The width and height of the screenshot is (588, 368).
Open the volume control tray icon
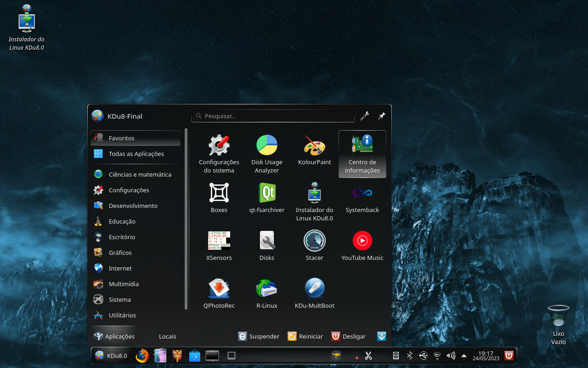click(451, 356)
